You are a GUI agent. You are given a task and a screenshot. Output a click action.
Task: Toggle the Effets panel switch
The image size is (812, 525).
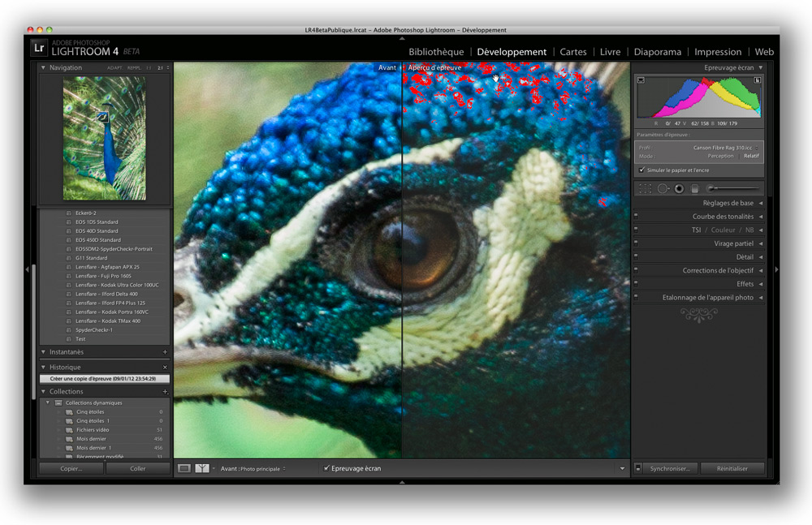[x=636, y=283]
